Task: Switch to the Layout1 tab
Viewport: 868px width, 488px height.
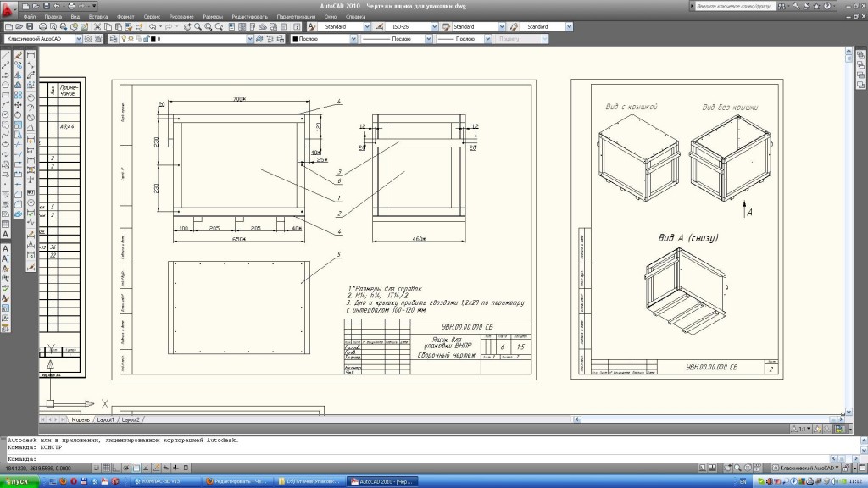Action: tap(105, 420)
